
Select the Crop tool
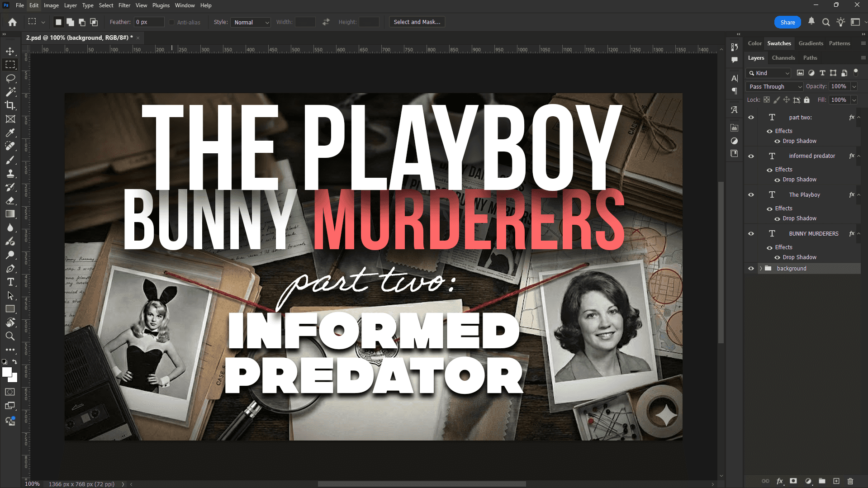10,105
